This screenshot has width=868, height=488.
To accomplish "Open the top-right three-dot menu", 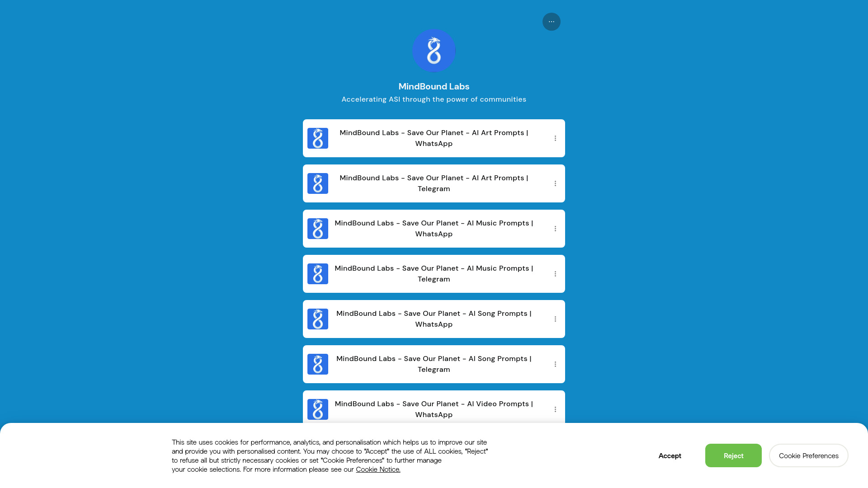I will pyautogui.click(x=552, y=21).
